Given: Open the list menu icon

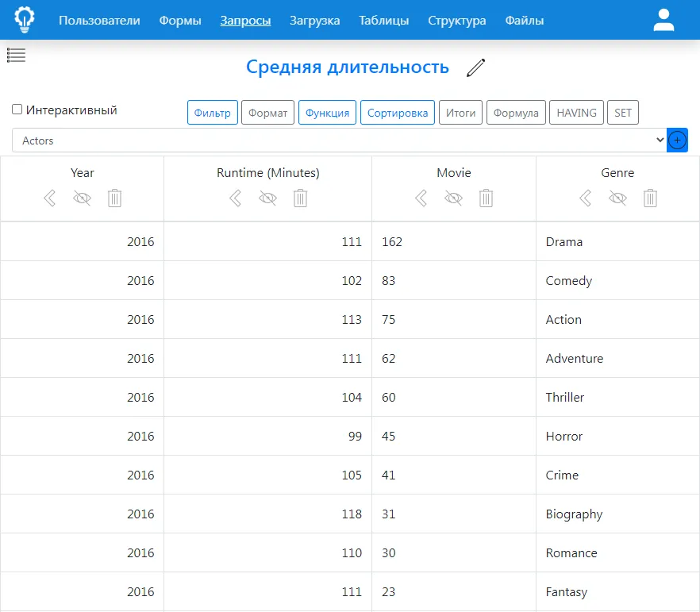Looking at the screenshot, I should [x=16, y=55].
